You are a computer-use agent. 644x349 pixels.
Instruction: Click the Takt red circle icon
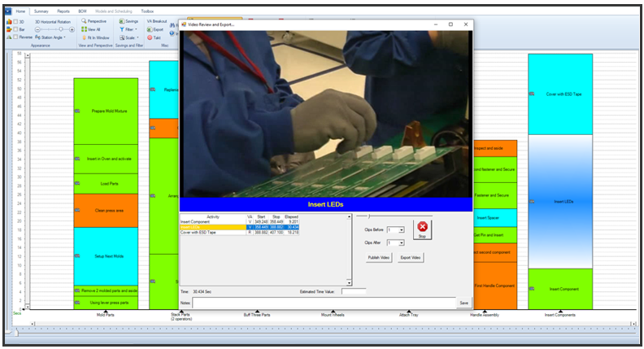(x=150, y=37)
